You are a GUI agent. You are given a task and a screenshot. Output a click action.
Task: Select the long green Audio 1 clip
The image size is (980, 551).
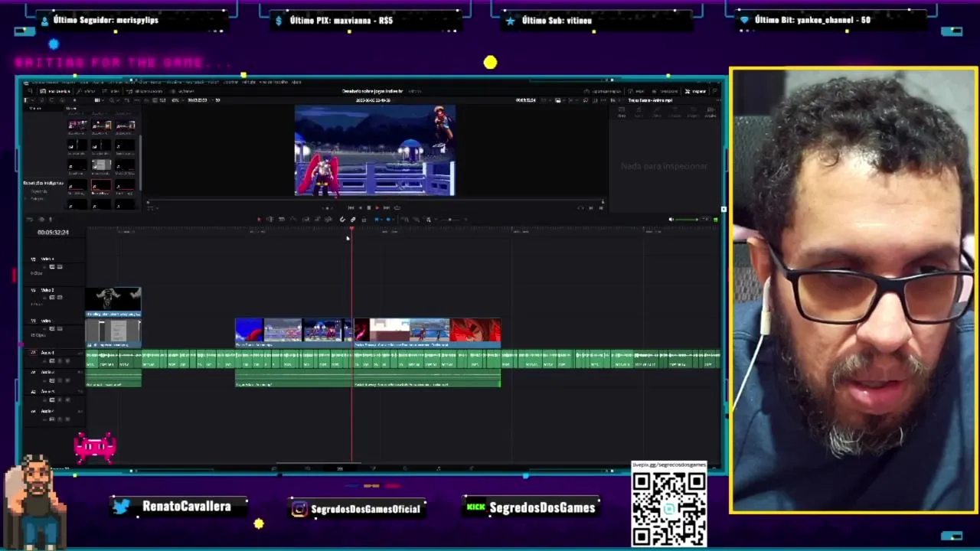pyautogui.click(x=403, y=359)
